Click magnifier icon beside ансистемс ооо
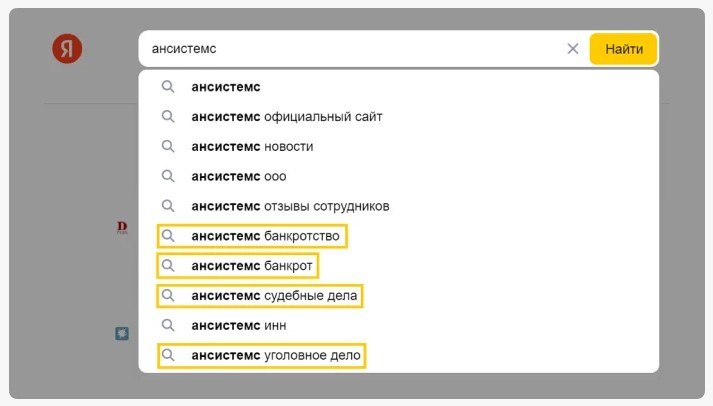713x406 pixels. [x=168, y=176]
